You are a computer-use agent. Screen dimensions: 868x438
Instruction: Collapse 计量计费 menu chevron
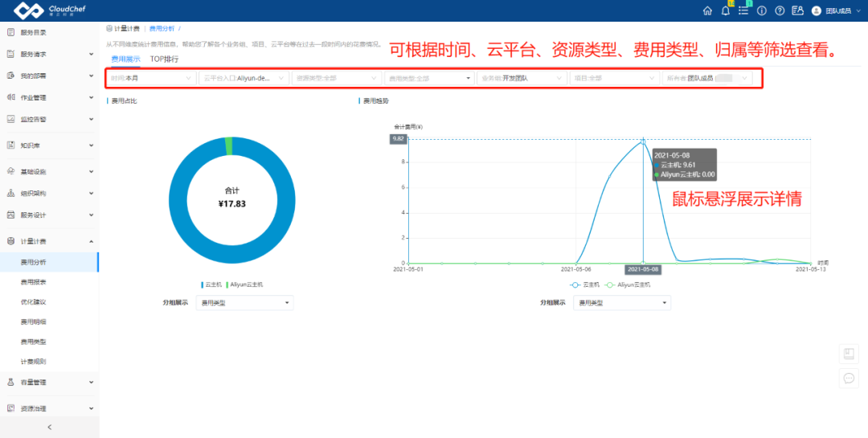[92, 241]
